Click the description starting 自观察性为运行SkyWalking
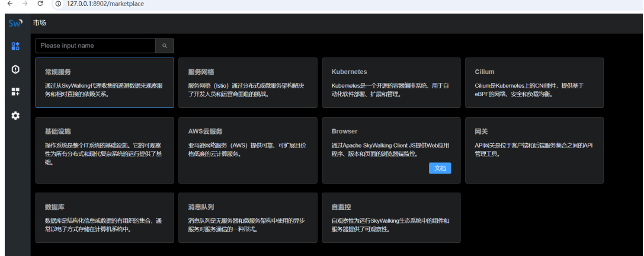 tap(390, 225)
